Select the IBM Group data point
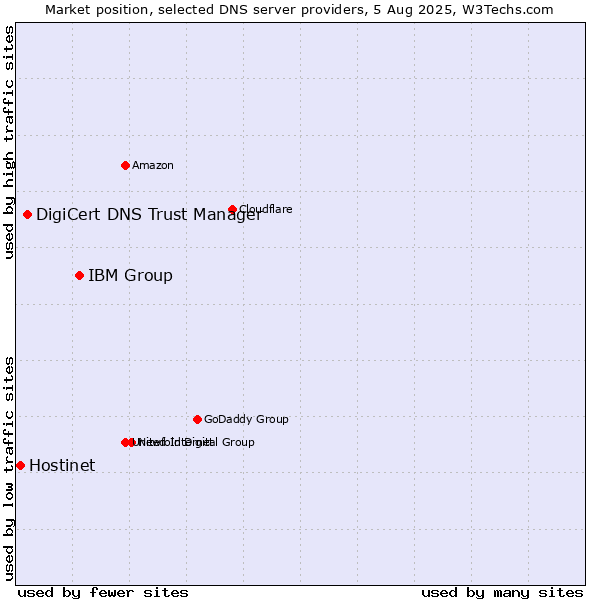Screen dimensions: 600x600 (79, 276)
